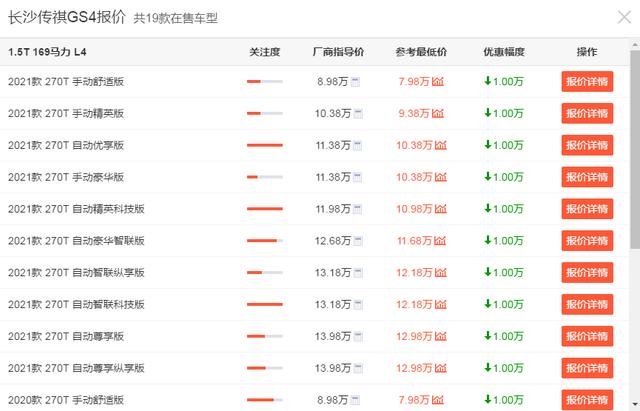Open 2021款 270T 手动舒适版 model link

coord(66,82)
